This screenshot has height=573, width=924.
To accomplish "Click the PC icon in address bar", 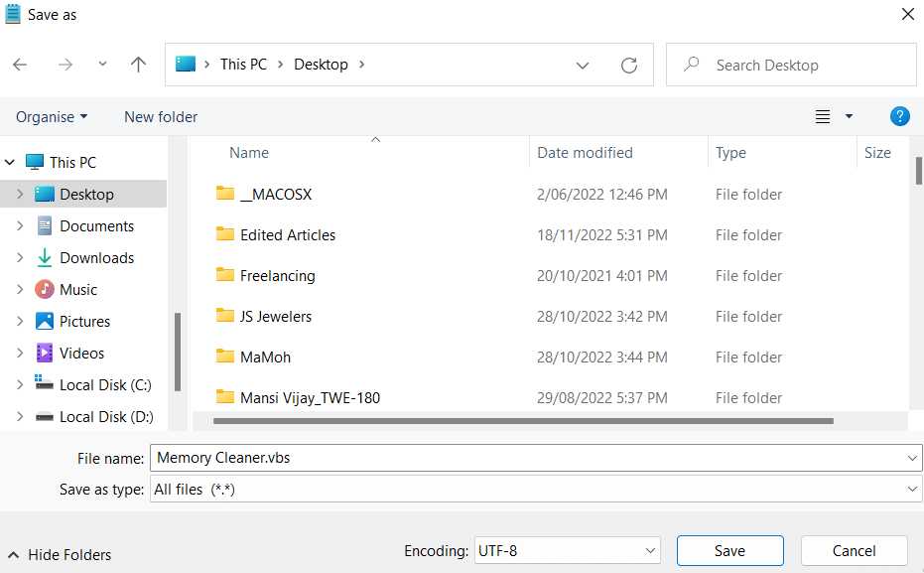I will point(186,64).
